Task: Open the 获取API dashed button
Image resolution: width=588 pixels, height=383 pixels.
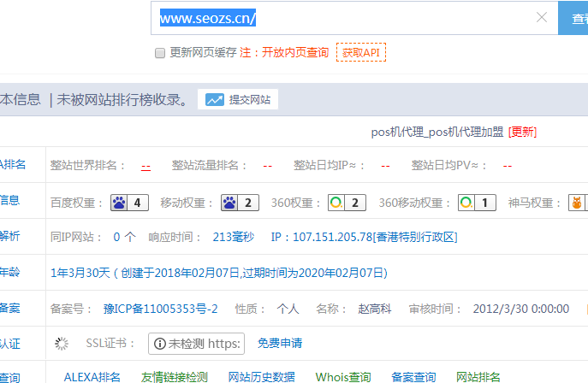Action: coord(360,52)
